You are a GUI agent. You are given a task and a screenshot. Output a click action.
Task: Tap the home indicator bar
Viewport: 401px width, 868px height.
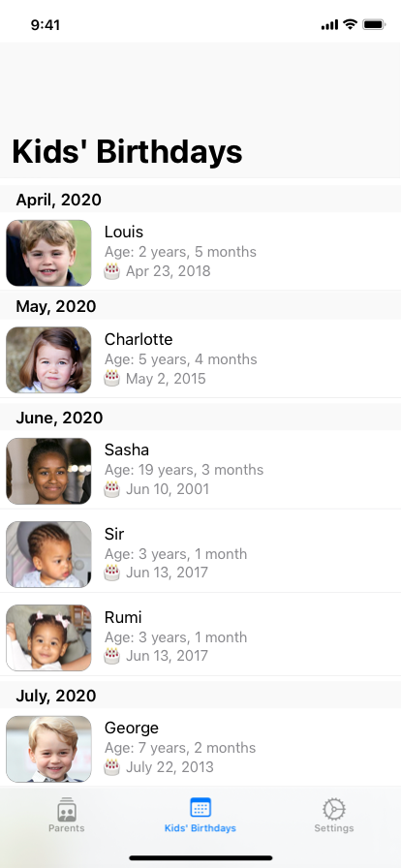click(x=200, y=858)
